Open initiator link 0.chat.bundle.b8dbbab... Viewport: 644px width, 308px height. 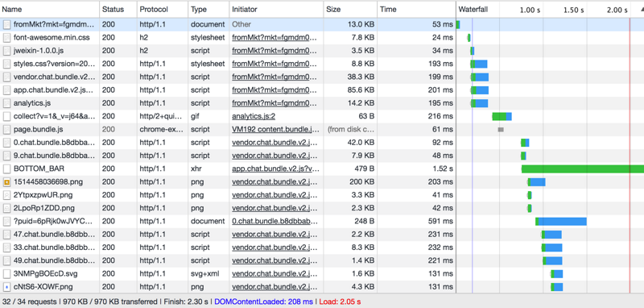click(275, 221)
